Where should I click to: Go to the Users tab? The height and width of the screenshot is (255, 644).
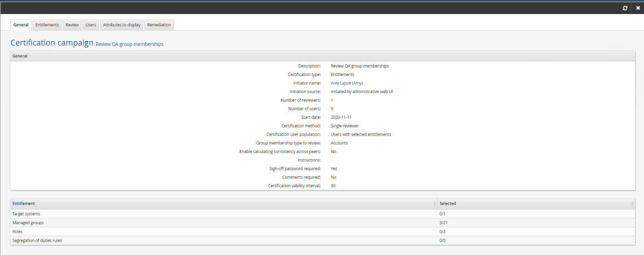coord(91,25)
